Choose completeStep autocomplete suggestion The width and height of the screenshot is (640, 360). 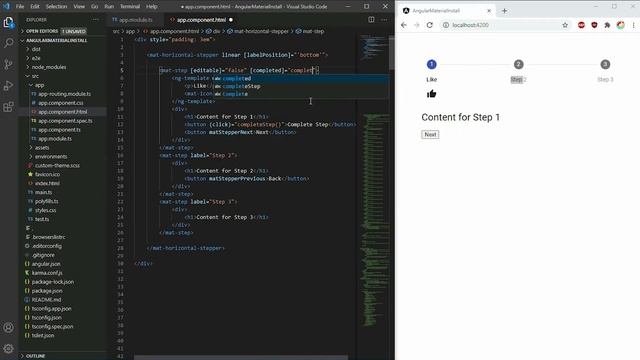(x=301, y=86)
